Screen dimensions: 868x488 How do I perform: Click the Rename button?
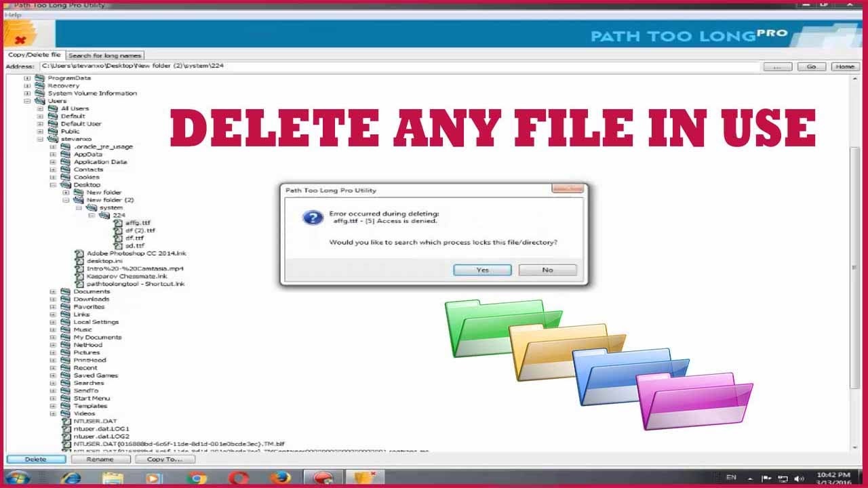pyautogui.click(x=100, y=460)
